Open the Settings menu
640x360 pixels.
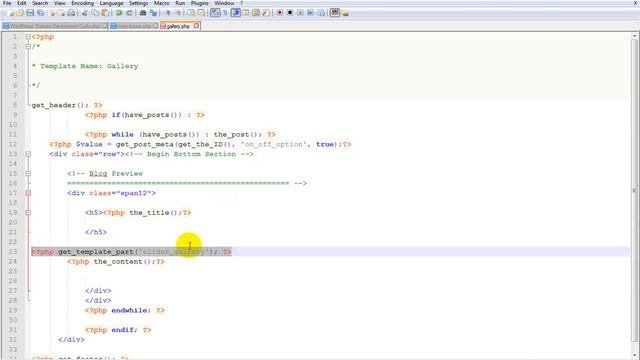point(138,3)
